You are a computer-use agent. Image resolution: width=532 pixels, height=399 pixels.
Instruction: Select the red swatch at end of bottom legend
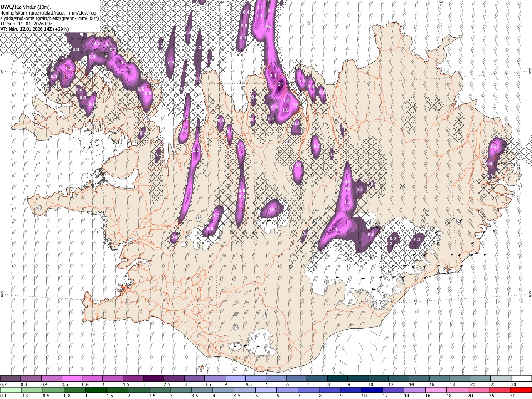pos(521,390)
